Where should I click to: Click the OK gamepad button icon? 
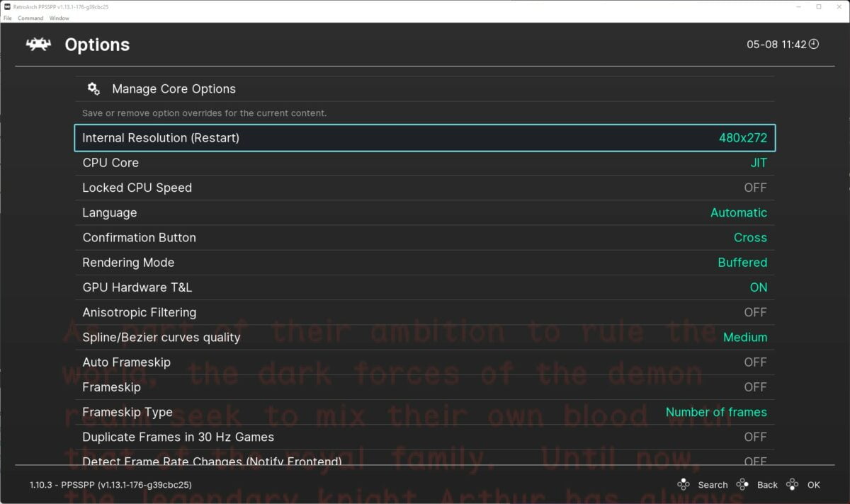[x=793, y=485]
